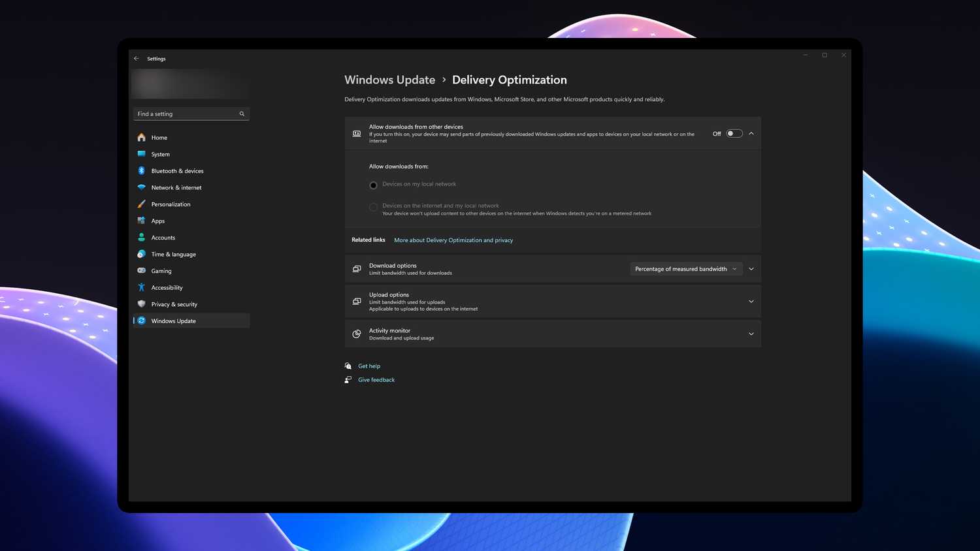Screen dimensions: 980x551
Task: Select Devices on my local network
Action: point(373,185)
